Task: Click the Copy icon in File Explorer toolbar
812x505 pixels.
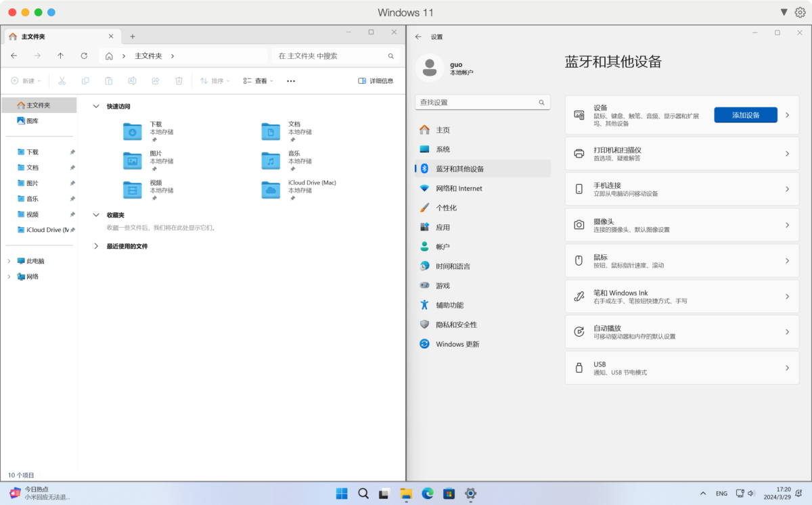Action: coord(85,81)
